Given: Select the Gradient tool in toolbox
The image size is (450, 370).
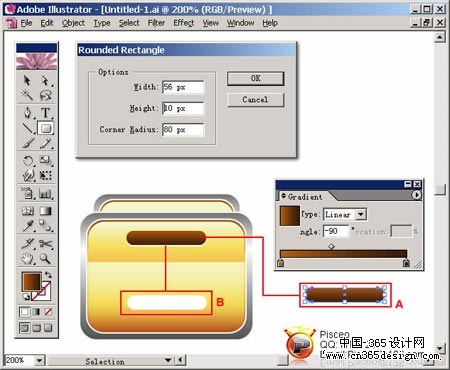Looking at the screenshot, I should coord(46,211).
